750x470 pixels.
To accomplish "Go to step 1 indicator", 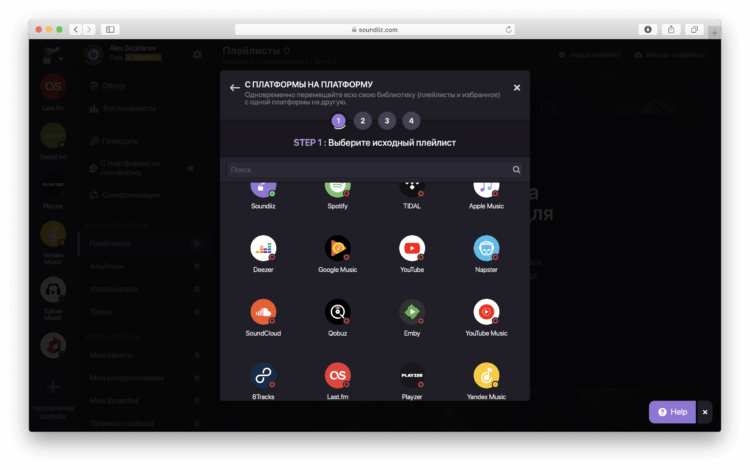I will pyautogui.click(x=338, y=120).
